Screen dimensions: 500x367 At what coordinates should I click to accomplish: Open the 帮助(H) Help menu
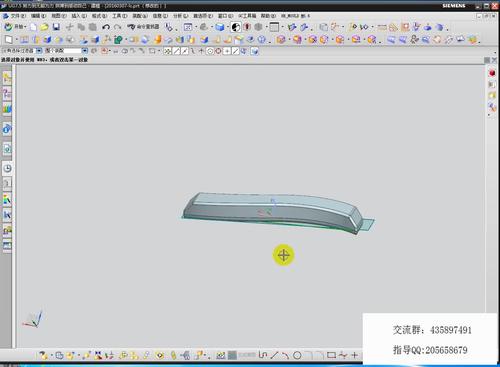coord(268,16)
